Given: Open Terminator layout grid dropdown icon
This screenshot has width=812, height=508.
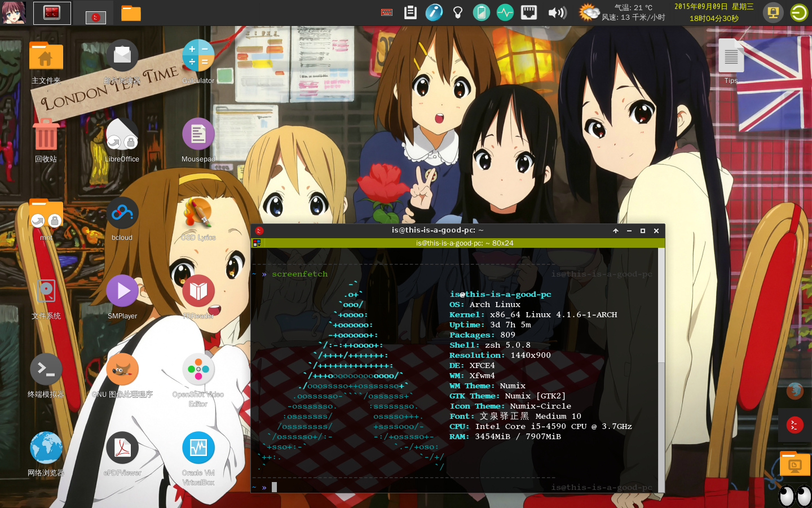Looking at the screenshot, I should point(257,243).
